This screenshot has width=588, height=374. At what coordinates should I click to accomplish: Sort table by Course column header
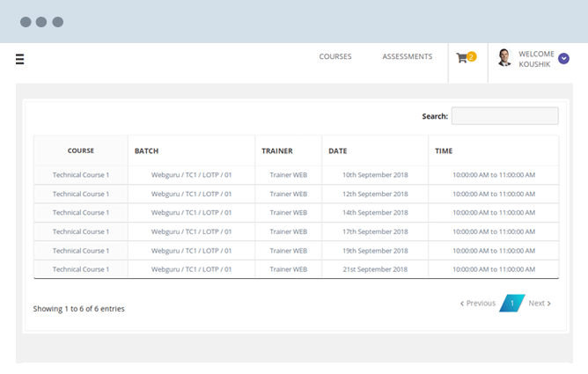[81, 150]
